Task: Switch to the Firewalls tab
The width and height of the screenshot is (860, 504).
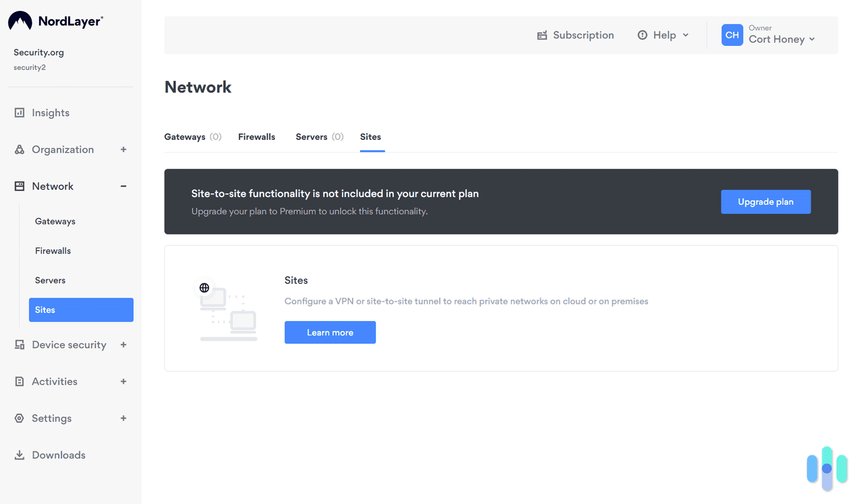Action: [x=256, y=137]
